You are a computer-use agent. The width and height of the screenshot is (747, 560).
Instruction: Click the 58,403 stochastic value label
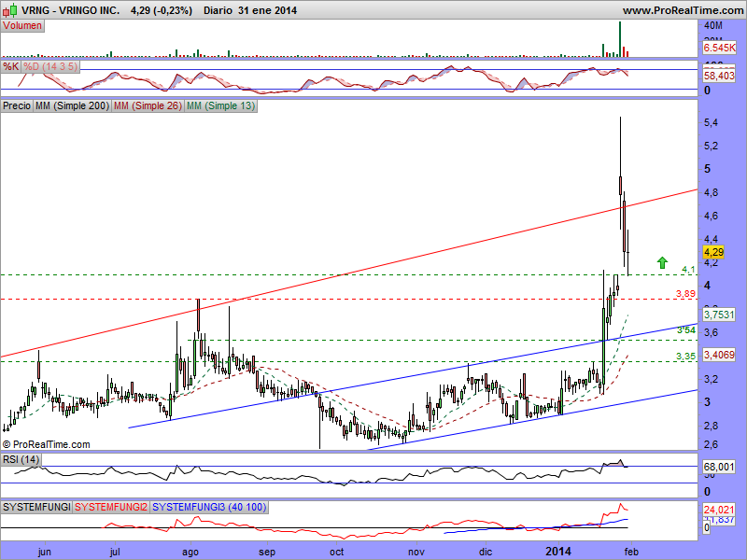719,76
